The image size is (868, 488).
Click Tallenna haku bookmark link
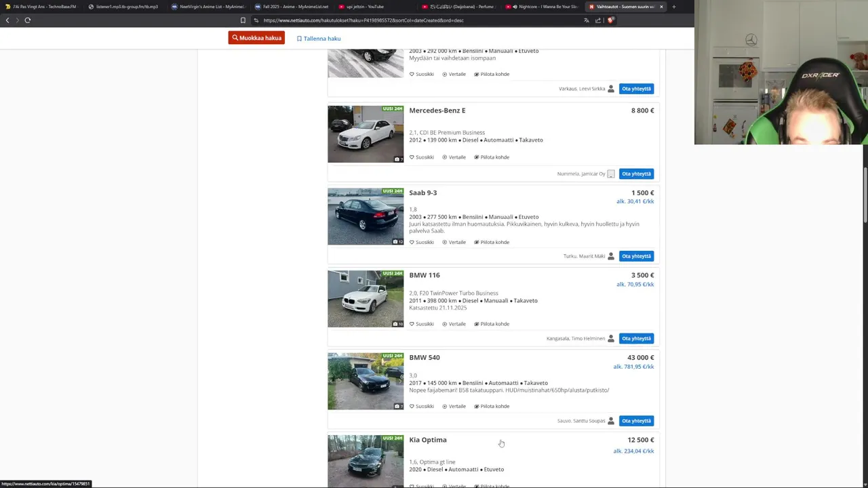click(x=319, y=39)
